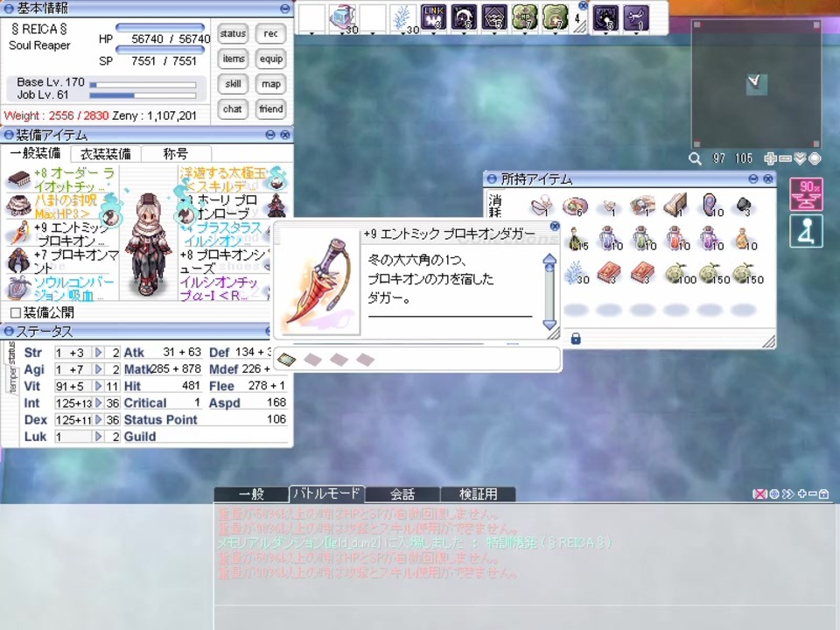Select the black stone item in inventory
The height and width of the screenshot is (630, 840).
coord(744,205)
